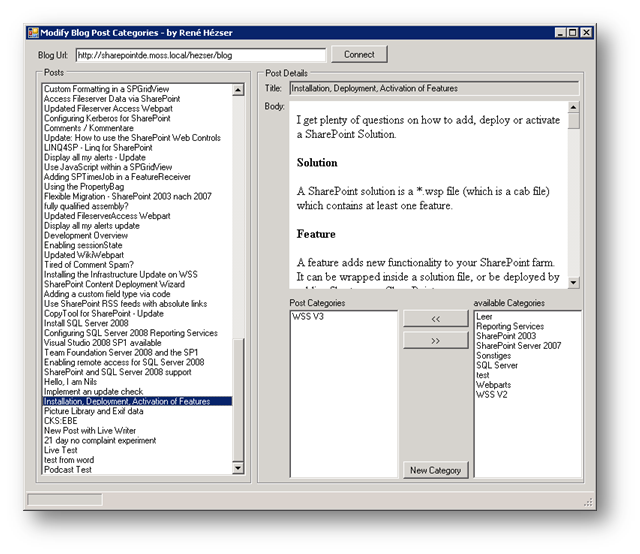The width and height of the screenshot is (640, 554).
Task: Select 'SharePoint 2003' category
Action: [x=506, y=336]
